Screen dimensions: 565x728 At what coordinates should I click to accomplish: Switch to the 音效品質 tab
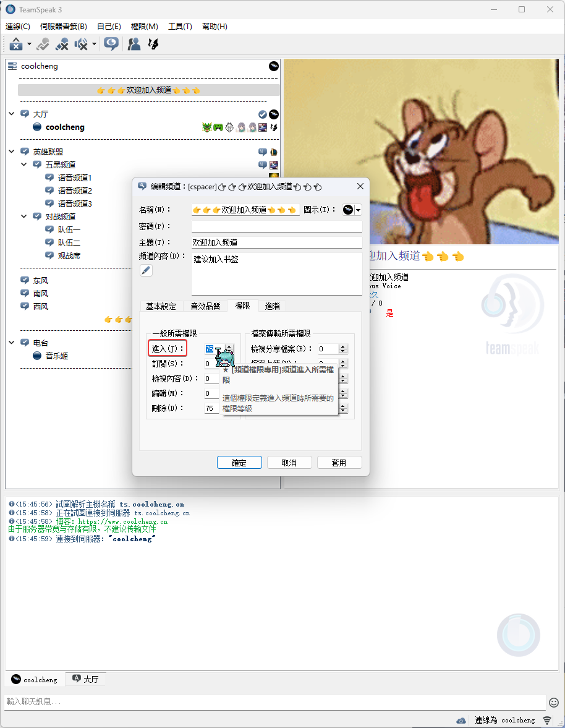pyautogui.click(x=205, y=306)
